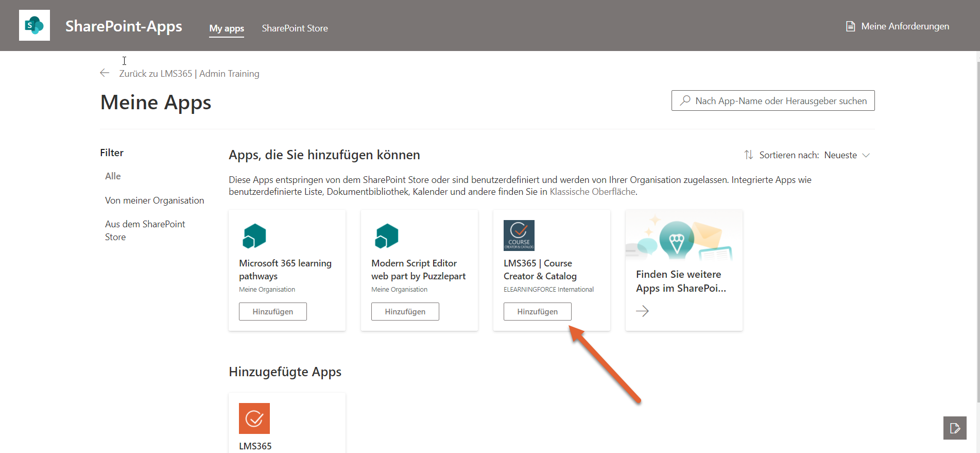This screenshot has height=453, width=980.
Task: Click the arrow to find more apps
Action: 642,311
